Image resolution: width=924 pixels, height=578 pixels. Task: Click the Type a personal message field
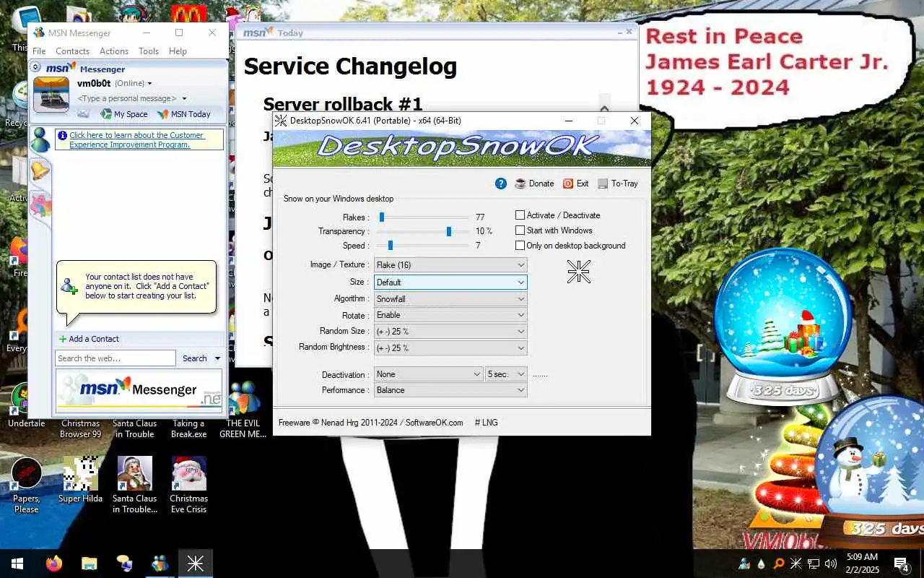(128, 98)
